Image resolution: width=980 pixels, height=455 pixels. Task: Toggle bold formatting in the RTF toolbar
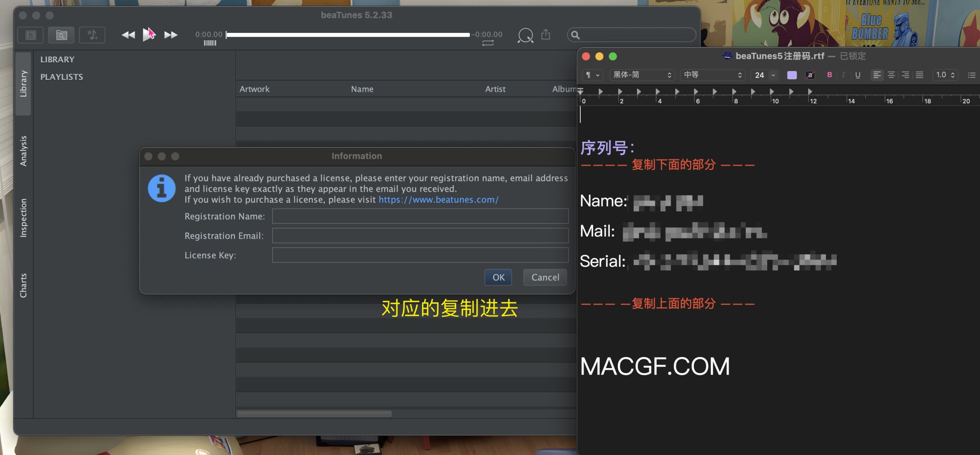(829, 75)
